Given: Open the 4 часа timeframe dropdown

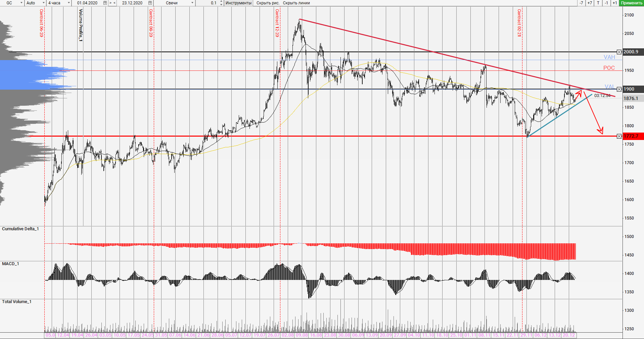Looking at the screenshot, I should tap(69, 3).
